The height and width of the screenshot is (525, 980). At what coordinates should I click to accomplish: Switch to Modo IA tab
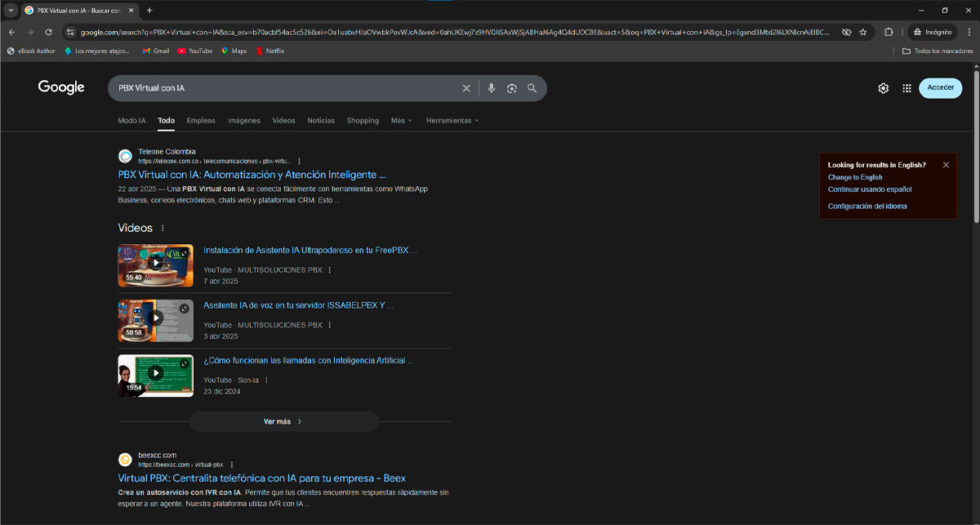131,121
